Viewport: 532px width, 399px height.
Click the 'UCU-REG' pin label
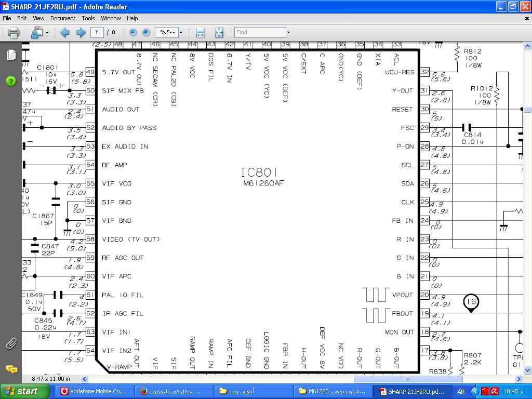400,72
